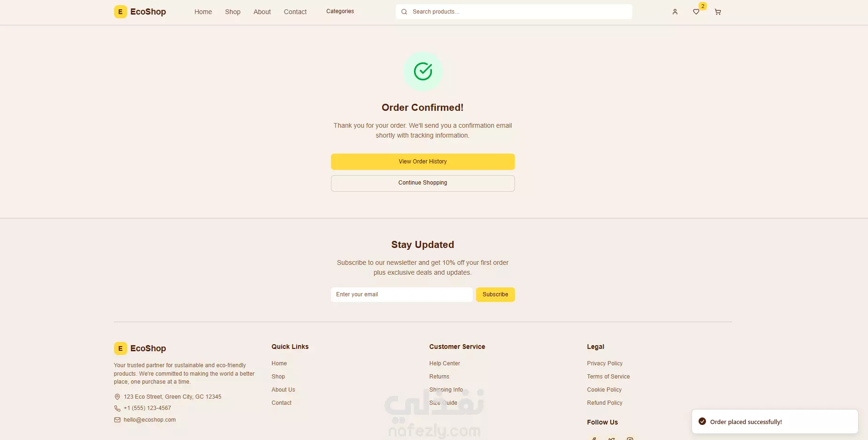This screenshot has height=440, width=868.
Task: Open the wishlist heart icon
Action: (696, 12)
